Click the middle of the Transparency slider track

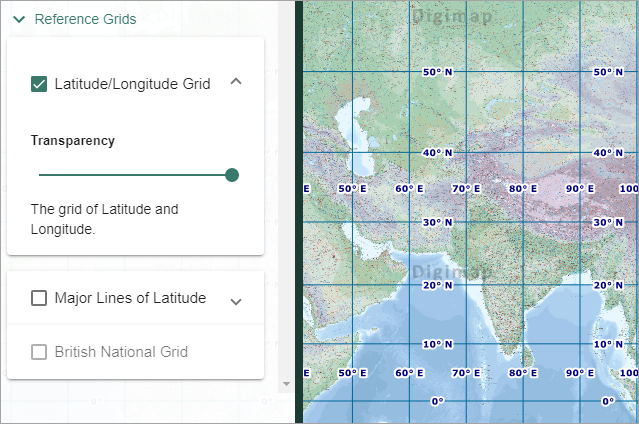tap(135, 175)
